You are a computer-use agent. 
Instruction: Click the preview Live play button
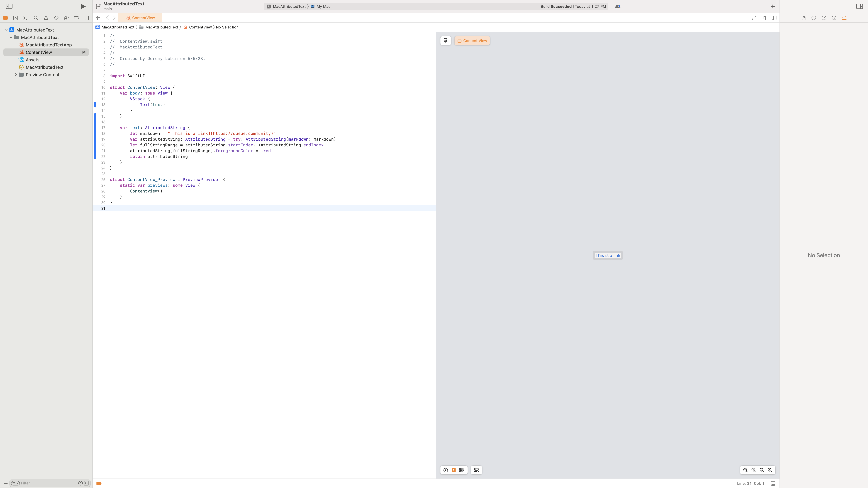446,470
